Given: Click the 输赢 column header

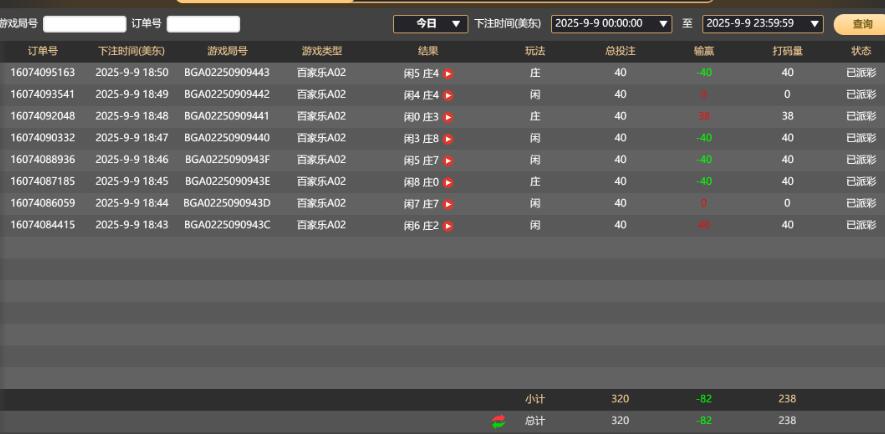Looking at the screenshot, I should (704, 50).
